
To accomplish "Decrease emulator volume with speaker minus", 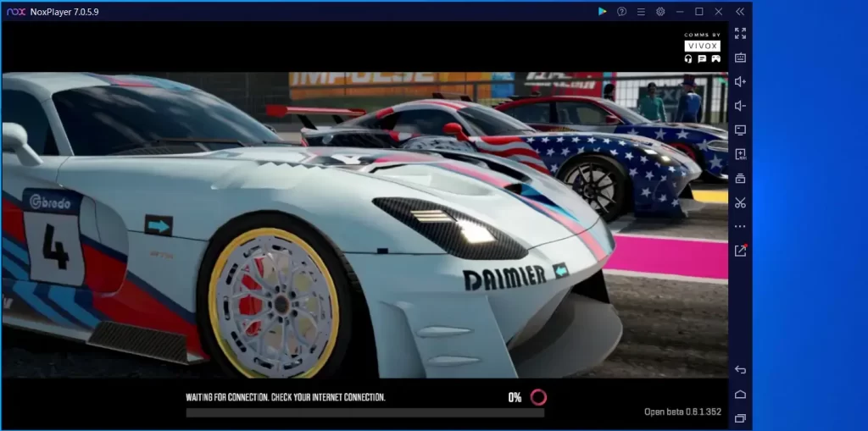I will point(740,106).
